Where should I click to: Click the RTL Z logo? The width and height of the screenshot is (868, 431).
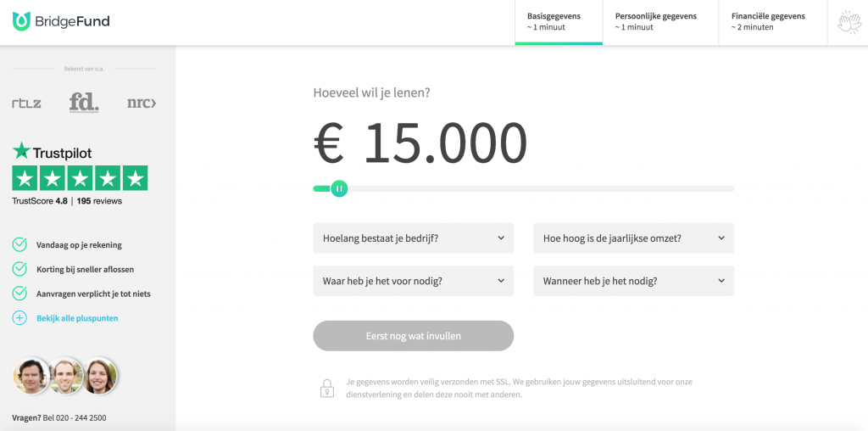pyautogui.click(x=26, y=103)
